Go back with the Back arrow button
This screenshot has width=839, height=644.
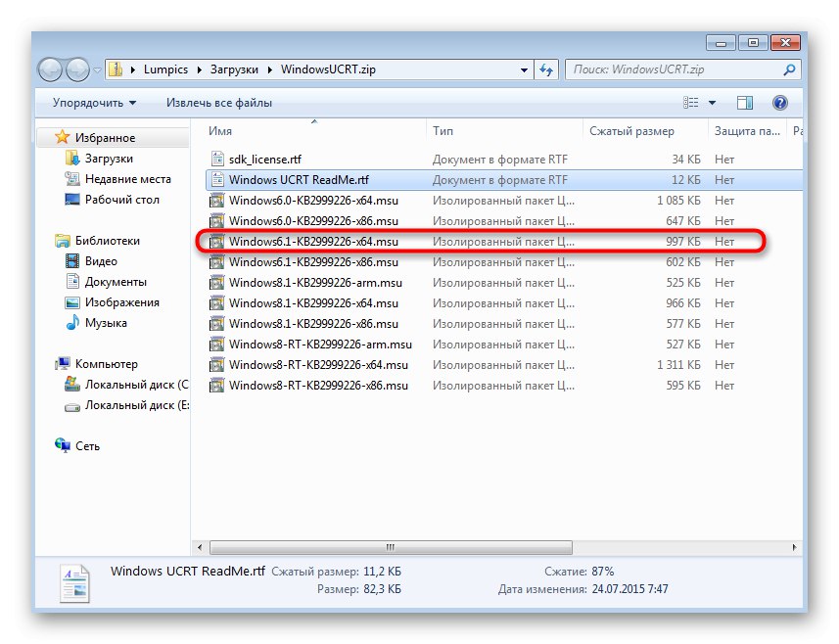(50, 70)
